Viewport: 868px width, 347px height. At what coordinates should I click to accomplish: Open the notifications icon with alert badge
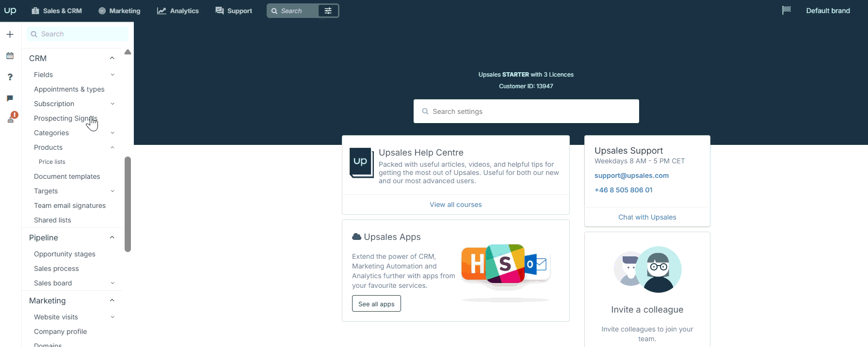(12, 118)
